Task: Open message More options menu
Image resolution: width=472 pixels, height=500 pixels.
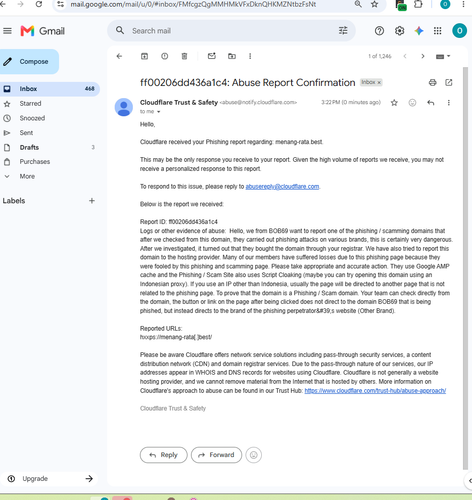Action: click(x=449, y=103)
